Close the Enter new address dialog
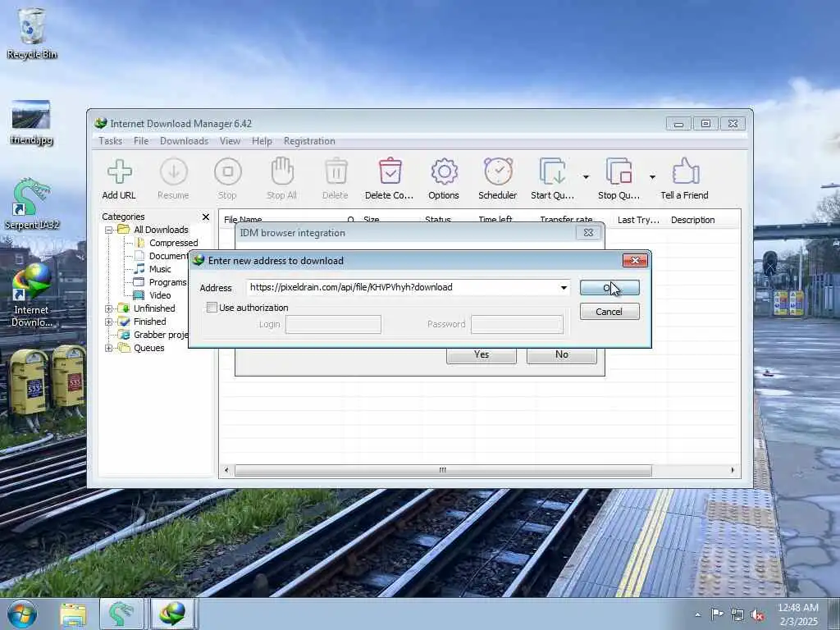The image size is (840, 630). (636, 260)
